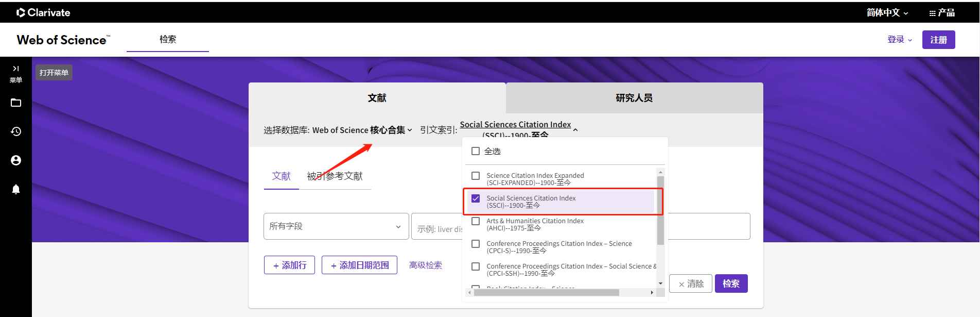Expand the sidebar menu arrow icon

click(16, 69)
